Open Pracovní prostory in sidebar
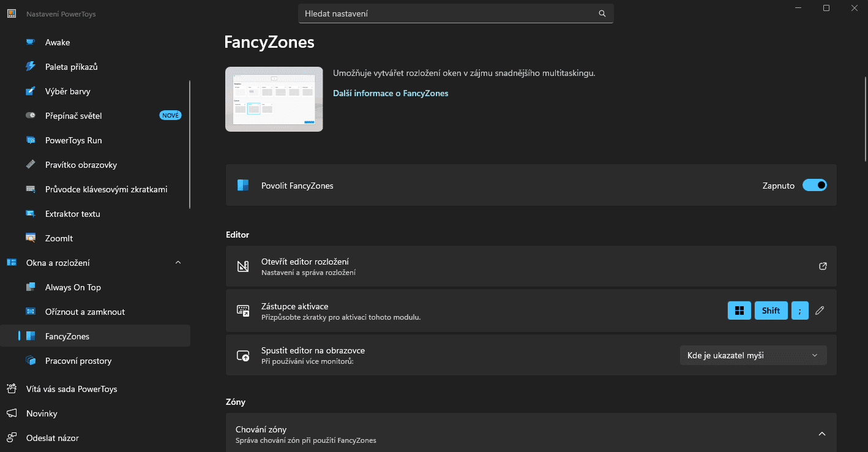Screen dimensions: 868x452 (78, 361)
